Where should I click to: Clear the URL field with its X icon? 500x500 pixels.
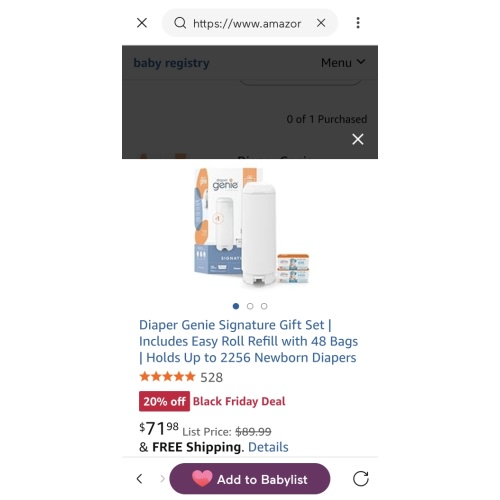[321, 23]
